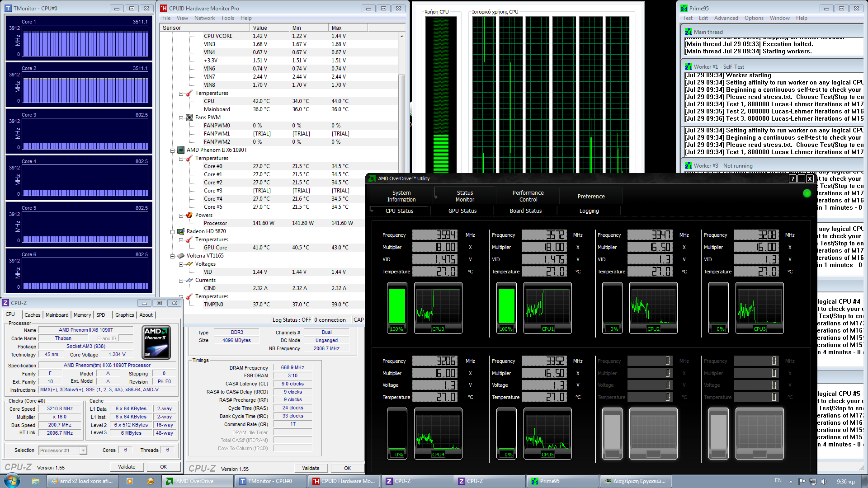Collapse Temperatures node above CPU row

pos(181,94)
